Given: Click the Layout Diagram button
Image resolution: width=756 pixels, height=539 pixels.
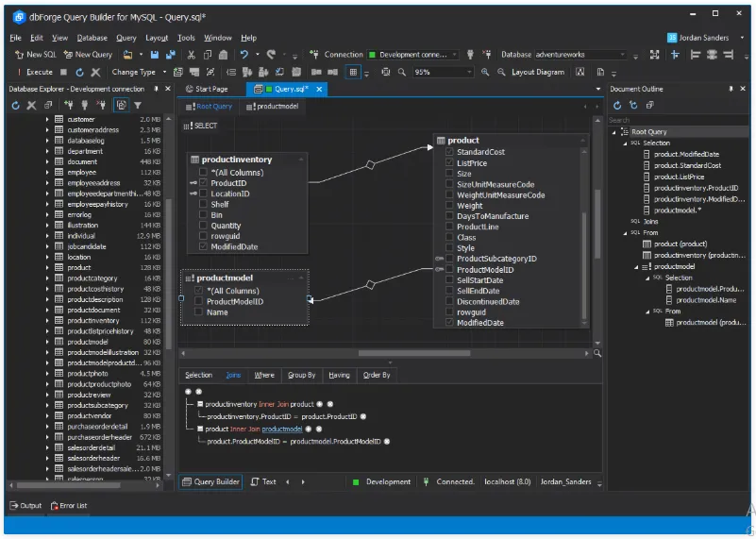Looking at the screenshot, I should 538,72.
